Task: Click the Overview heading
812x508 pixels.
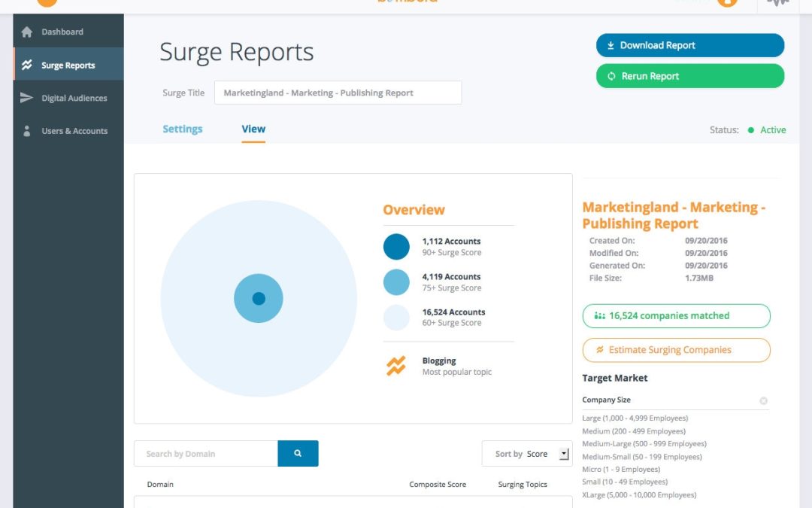Action: pos(414,209)
